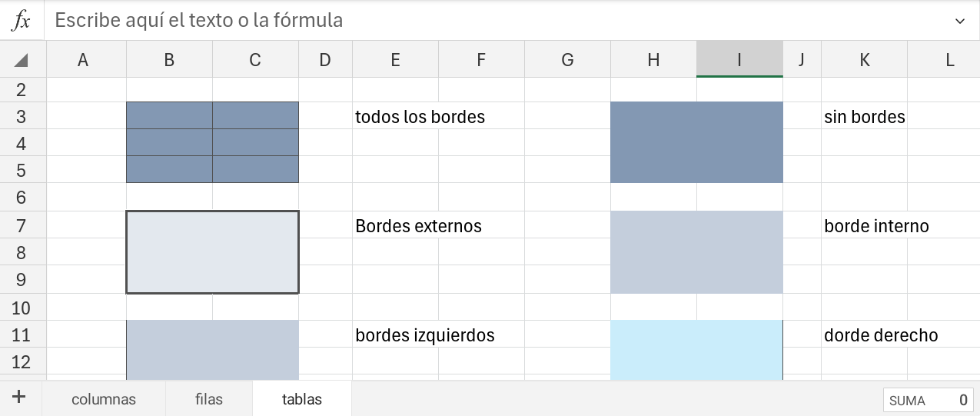The image size is (980, 416).
Task: Select the tablas sheet tab
Action: 302,399
